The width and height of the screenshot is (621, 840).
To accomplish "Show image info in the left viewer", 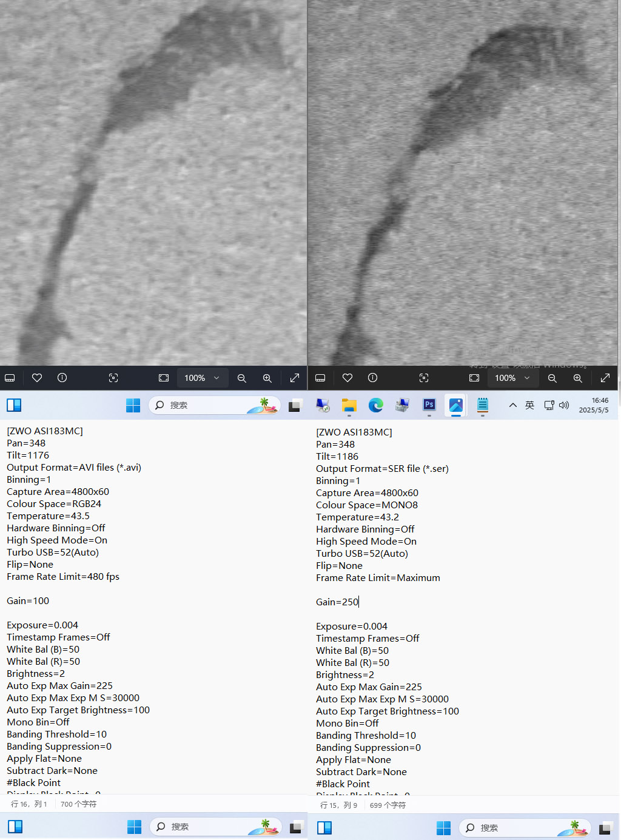I will coord(62,378).
